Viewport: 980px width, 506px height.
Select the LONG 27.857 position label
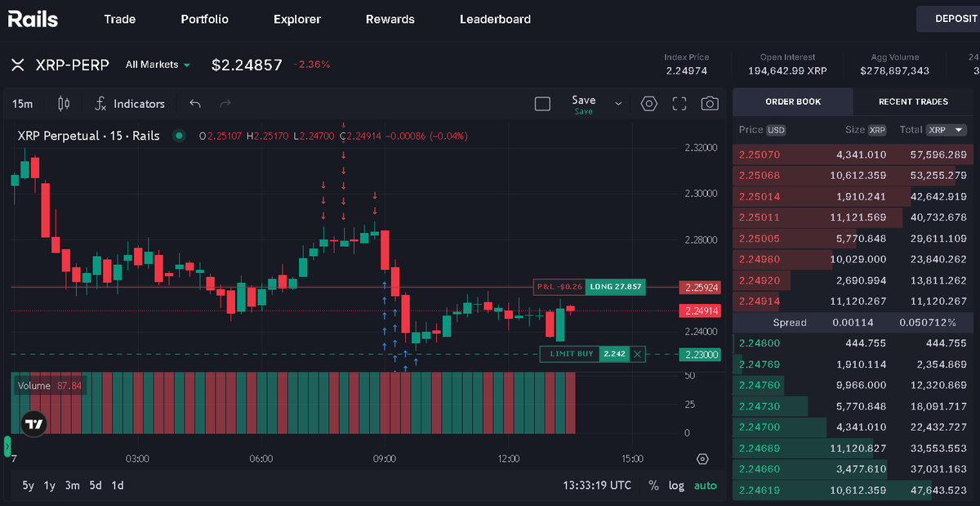click(x=615, y=287)
